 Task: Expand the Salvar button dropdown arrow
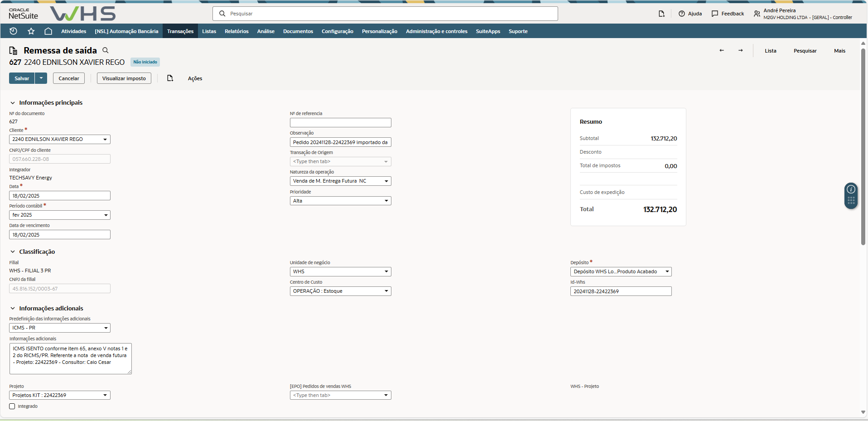click(41, 78)
